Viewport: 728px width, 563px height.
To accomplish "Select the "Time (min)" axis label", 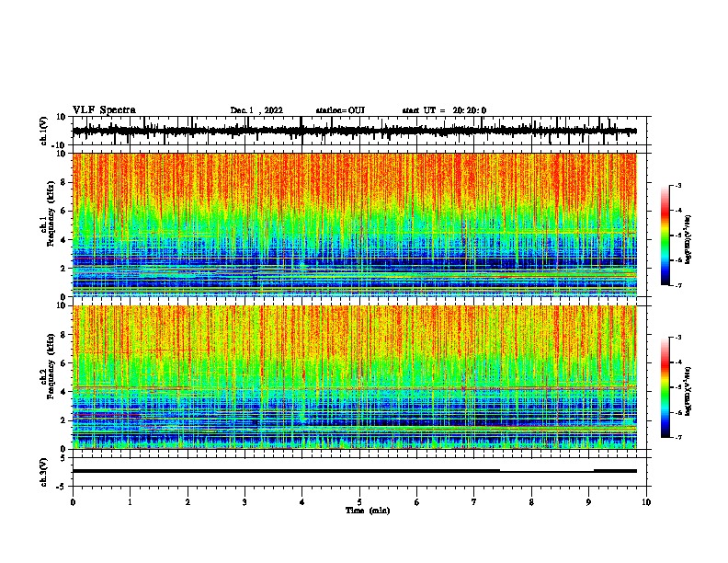I will (x=368, y=511).
